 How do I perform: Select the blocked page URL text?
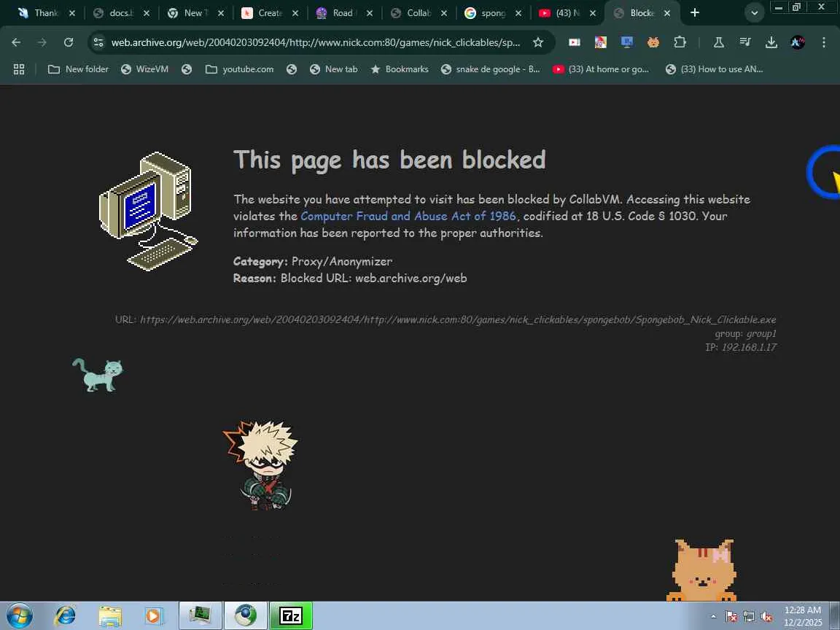coord(458,319)
